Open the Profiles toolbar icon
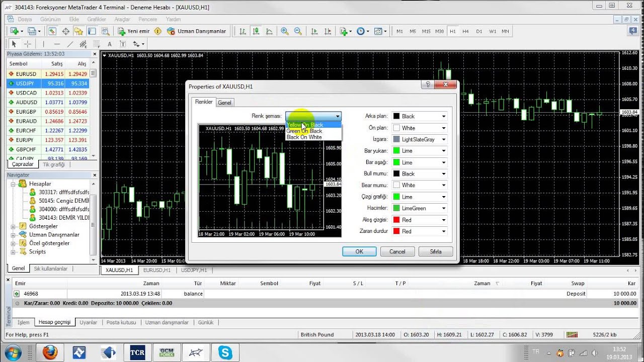The height and width of the screenshot is (362, 644). pyautogui.click(x=33, y=31)
